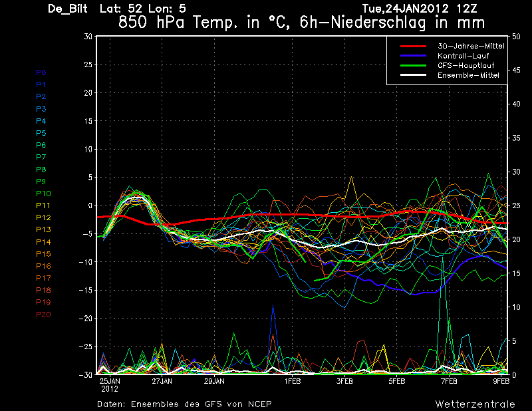Pick the P7 legend label
The height and width of the screenshot is (411, 532).
(41, 157)
